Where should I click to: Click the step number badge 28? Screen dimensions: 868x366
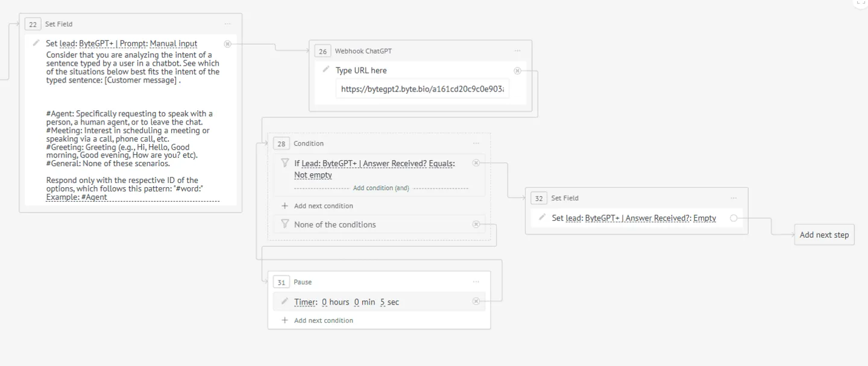[281, 144]
